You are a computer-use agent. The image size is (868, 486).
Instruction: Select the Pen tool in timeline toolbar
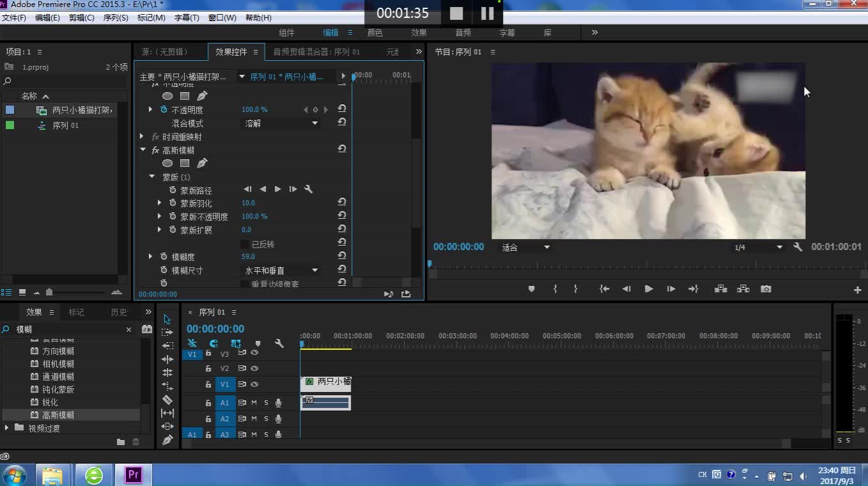tap(167, 440)
